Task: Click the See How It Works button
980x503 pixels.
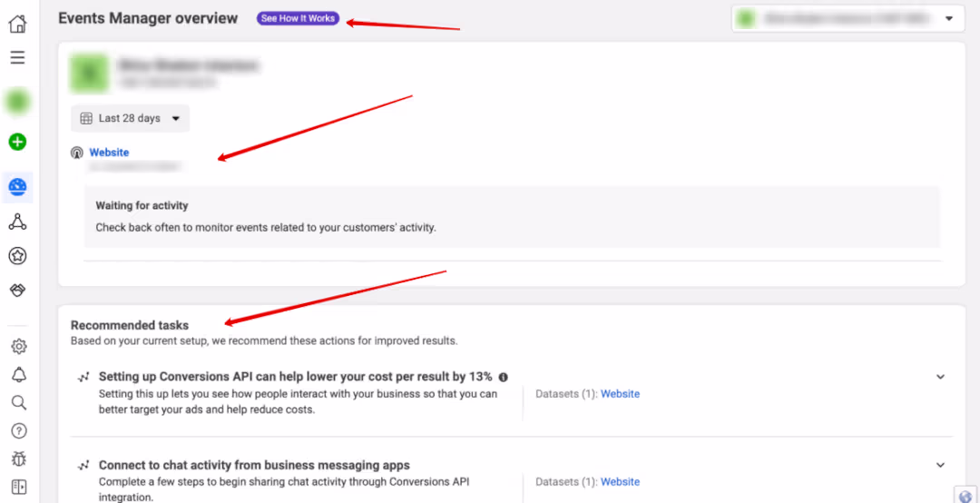Action: pyautogui.click(x=299, y=19)
